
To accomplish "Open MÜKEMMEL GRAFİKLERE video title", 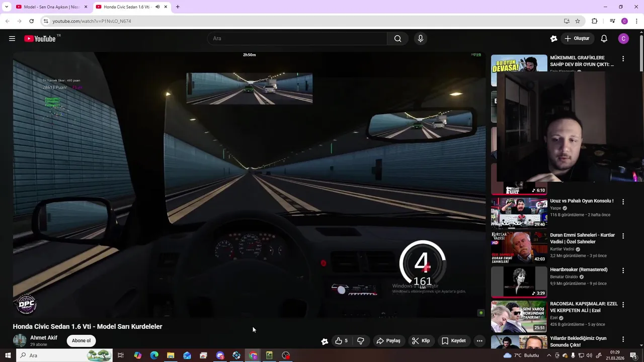I will pyautogui.click(x=582, y=61).
